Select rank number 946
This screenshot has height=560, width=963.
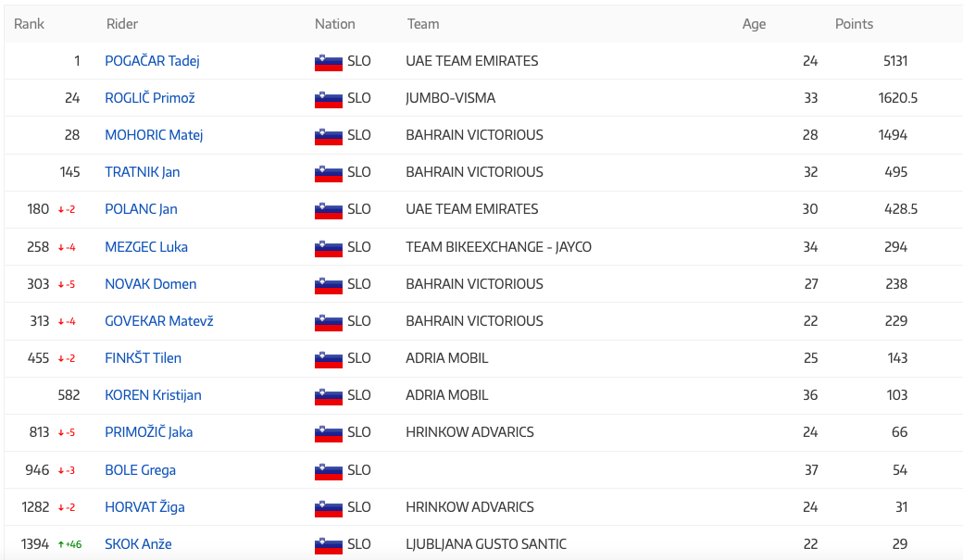[x=37, y=470]
